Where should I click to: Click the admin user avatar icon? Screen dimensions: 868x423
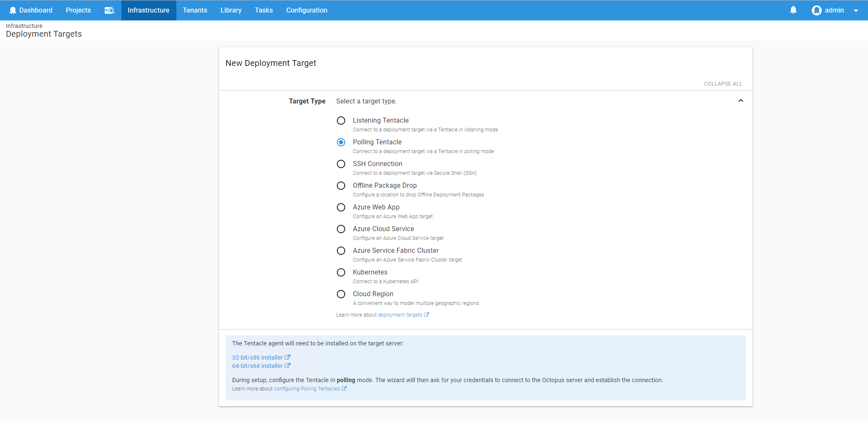[x=816, y=10]
